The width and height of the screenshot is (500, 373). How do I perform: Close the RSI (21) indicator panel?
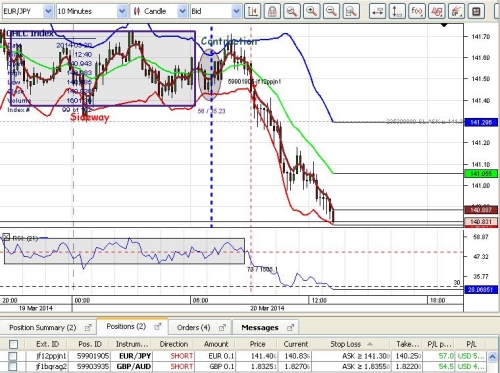[x=6, y=237]
